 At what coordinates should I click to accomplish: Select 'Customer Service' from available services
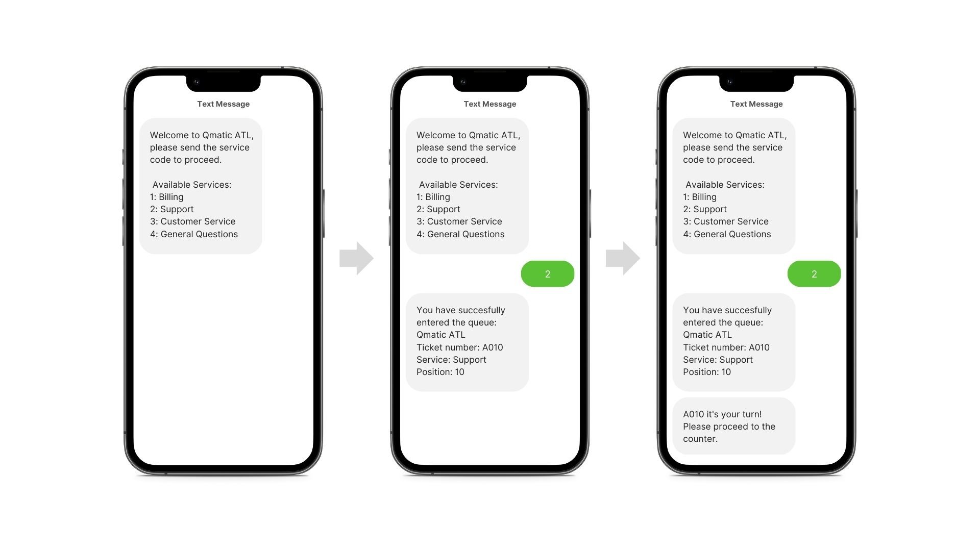(192, 221)
